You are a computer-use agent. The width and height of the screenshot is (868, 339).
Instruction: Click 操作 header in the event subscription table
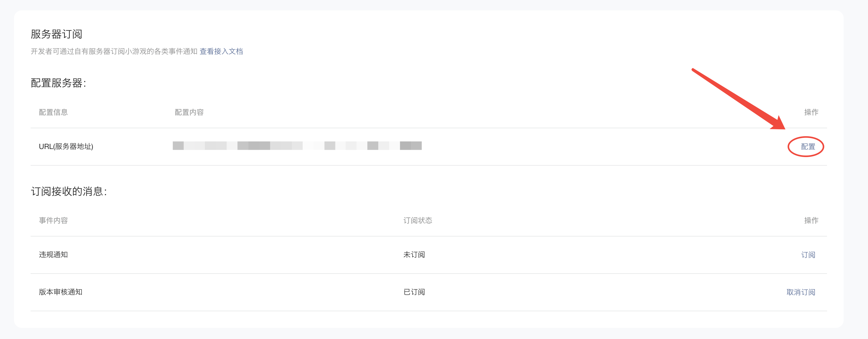pyautogui.click(x=811, y=221)
